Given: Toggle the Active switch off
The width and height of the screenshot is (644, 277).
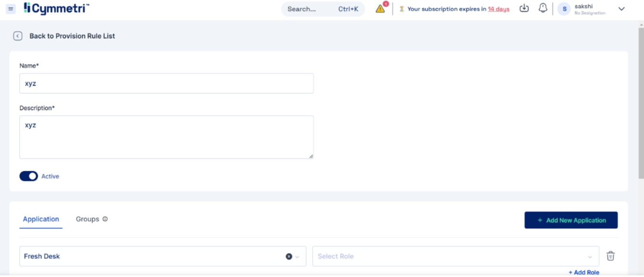Looking at the screenshot, I should [29, 176].
